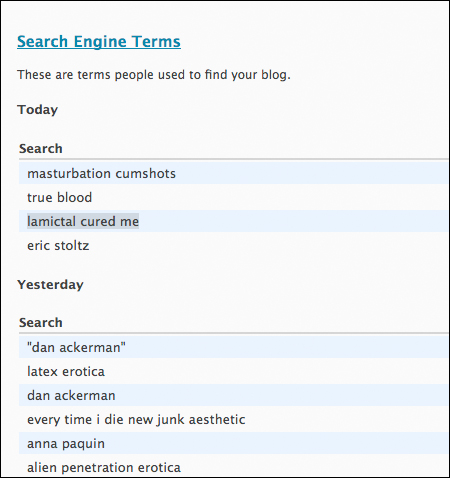Click the 'anna paquin' search term
Image resolution: width=450 pixels, height=478 pixels.
66,444
